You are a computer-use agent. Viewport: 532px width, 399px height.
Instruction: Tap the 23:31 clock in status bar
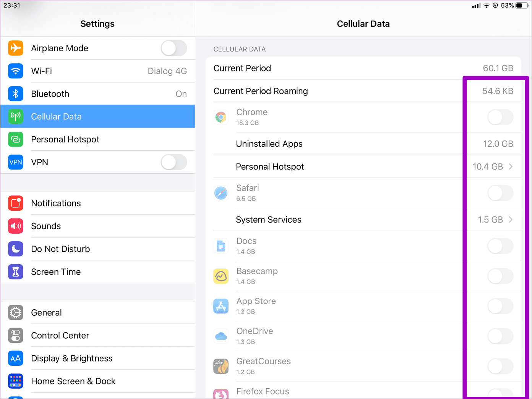point(12,5)
